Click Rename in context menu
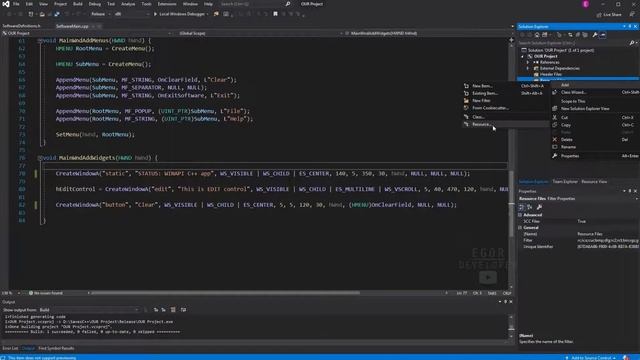The image size is (640, 360). tap(595, 147)
